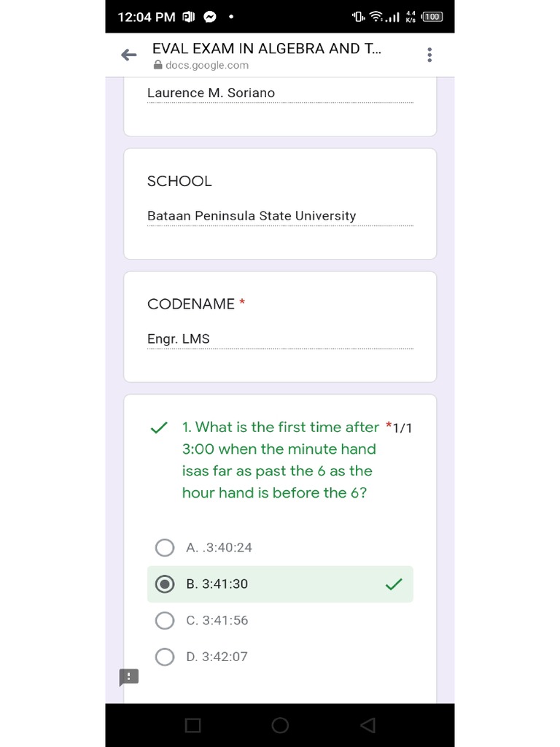
Task: Tap the School field with Bataan Peninsula State University
Action: pyautogui.click(x=279, y=216)
